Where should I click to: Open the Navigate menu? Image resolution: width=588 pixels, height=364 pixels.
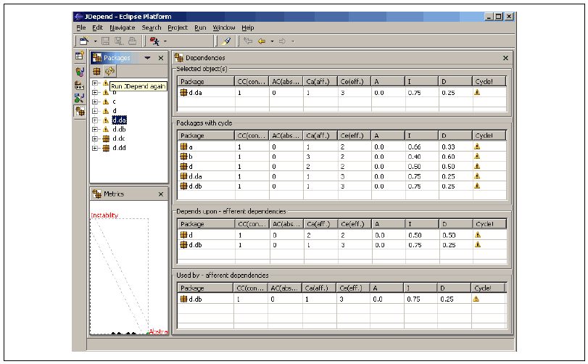pos(123,28)
